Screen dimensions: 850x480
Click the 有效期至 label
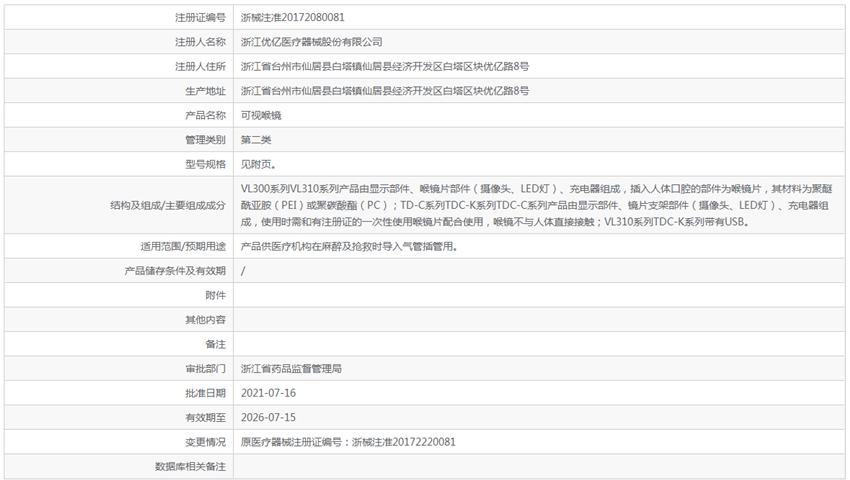[x=205, y=417]
